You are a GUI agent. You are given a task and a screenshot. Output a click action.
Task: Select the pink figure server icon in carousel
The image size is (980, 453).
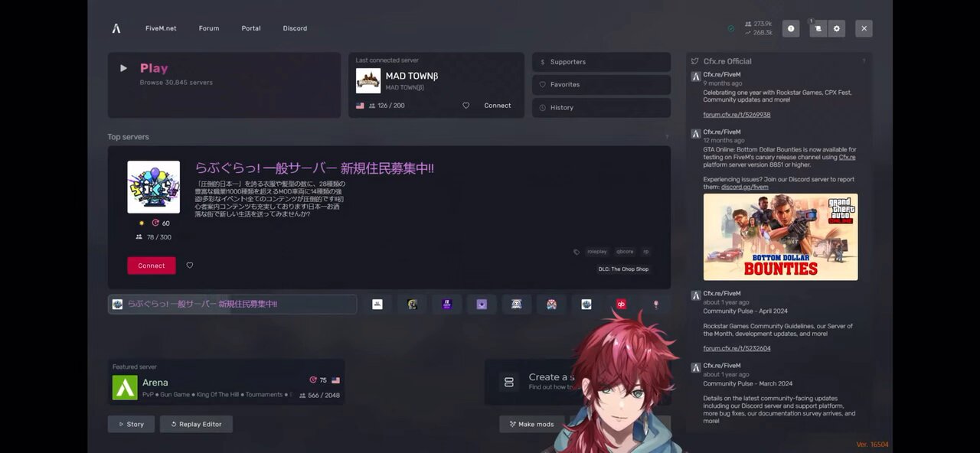coord(656,305)
